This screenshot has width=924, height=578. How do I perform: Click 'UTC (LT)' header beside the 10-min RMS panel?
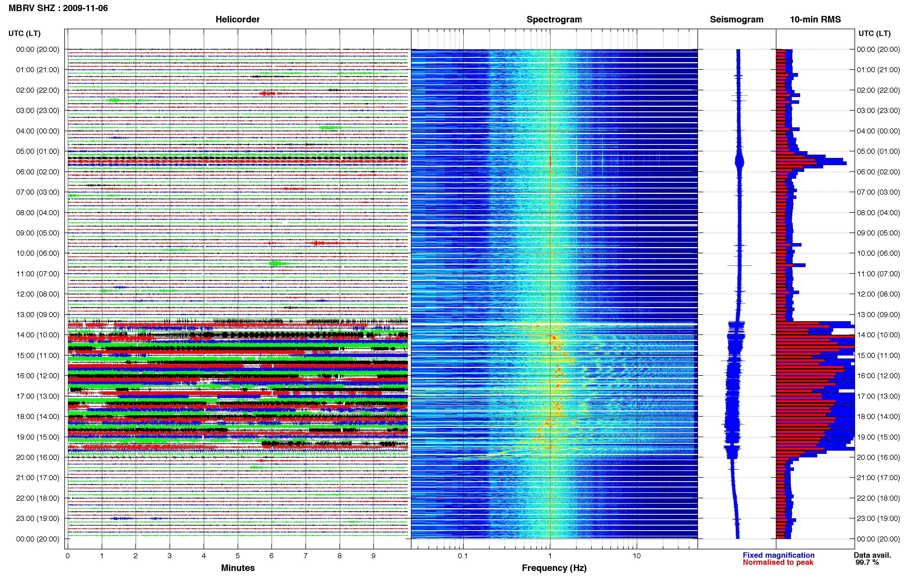(875, 33)
